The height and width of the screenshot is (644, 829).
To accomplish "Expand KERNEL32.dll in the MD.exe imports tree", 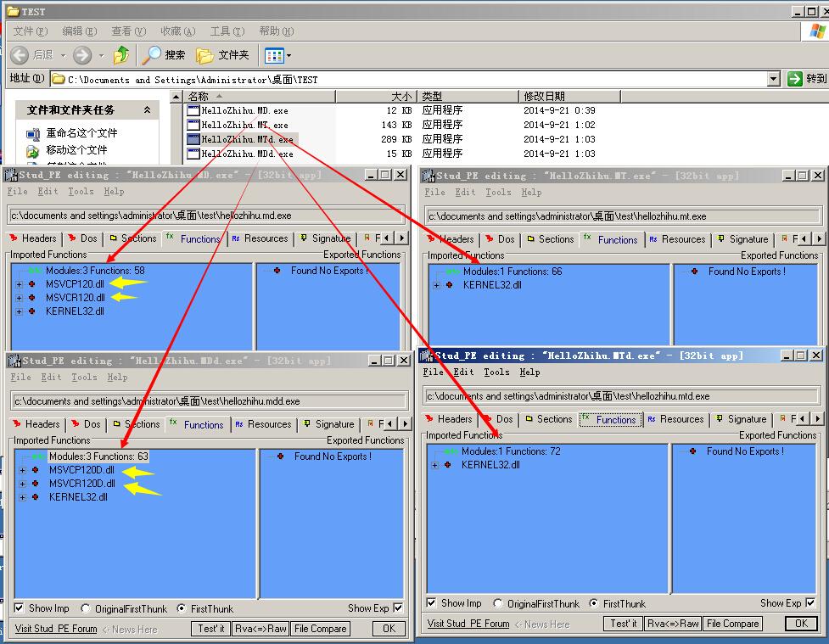I will 19,312.
